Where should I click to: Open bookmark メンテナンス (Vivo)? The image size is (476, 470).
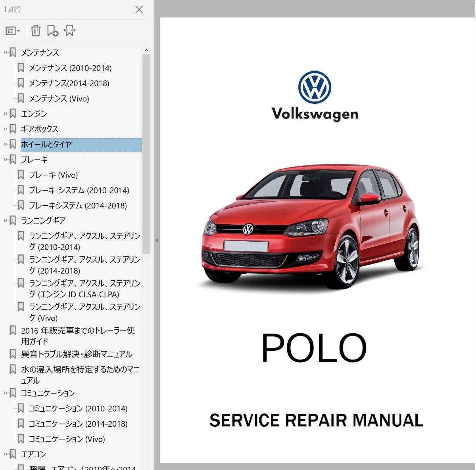59,99
